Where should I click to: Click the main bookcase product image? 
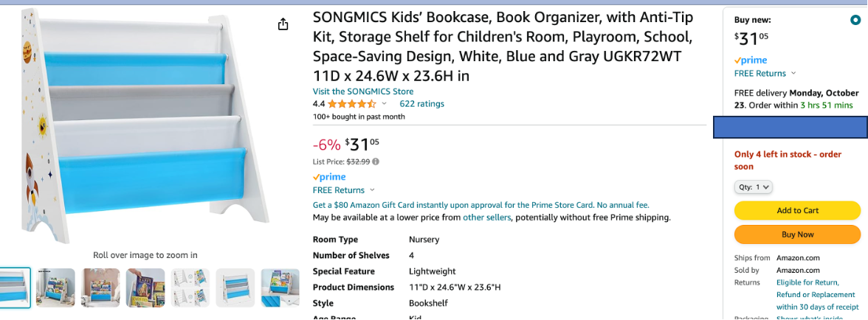click(140, 125)
